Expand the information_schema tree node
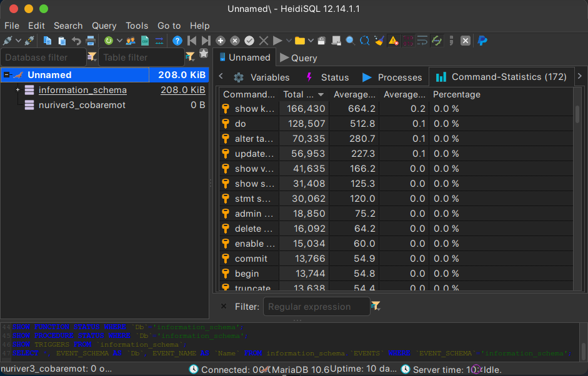Screen dimensions: 588x376 click(17, 90)
